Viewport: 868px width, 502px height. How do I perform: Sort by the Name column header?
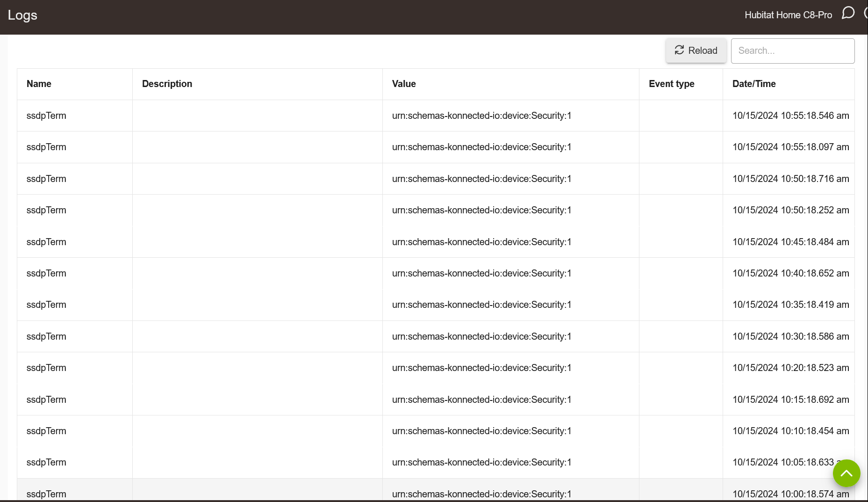pyautogui.click(x=39, y=84)
